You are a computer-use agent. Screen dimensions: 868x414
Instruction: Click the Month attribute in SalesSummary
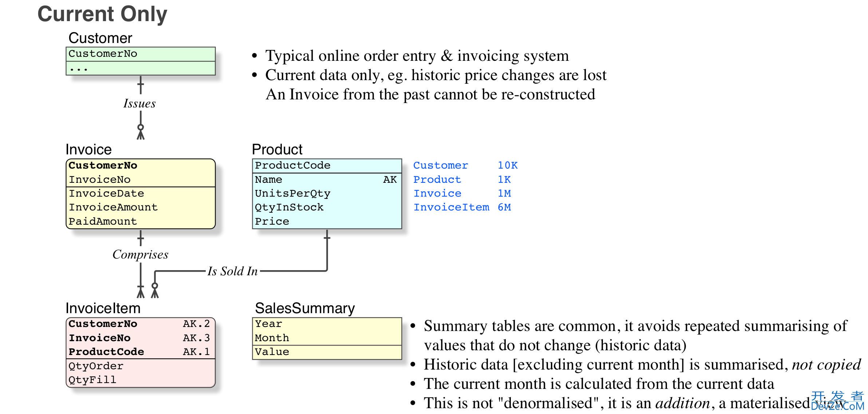(272, 338)
